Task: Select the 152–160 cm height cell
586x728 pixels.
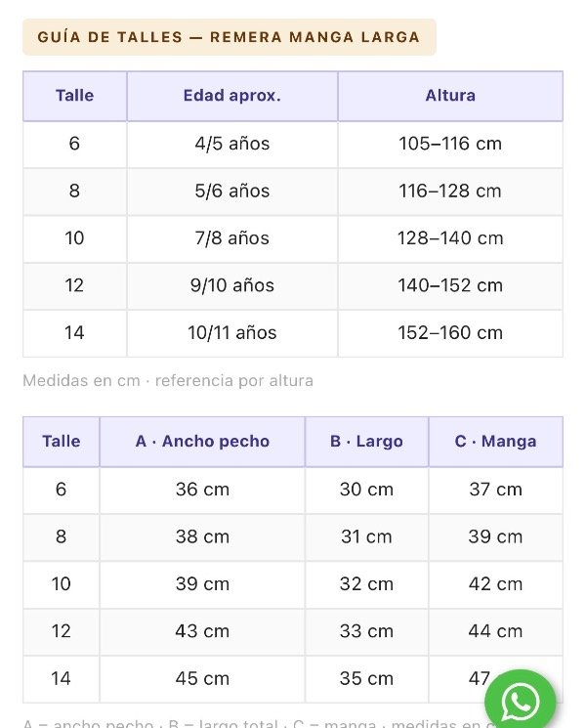Action: [450, 333]
